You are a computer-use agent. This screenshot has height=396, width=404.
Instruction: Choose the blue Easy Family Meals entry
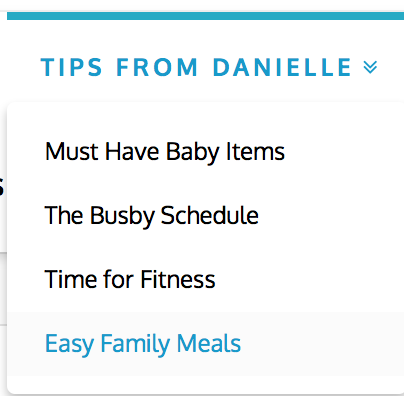(x=143, y=344)
